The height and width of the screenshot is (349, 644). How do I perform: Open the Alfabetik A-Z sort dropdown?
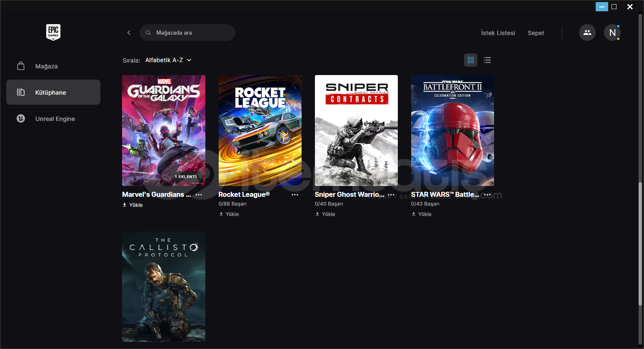168,60
